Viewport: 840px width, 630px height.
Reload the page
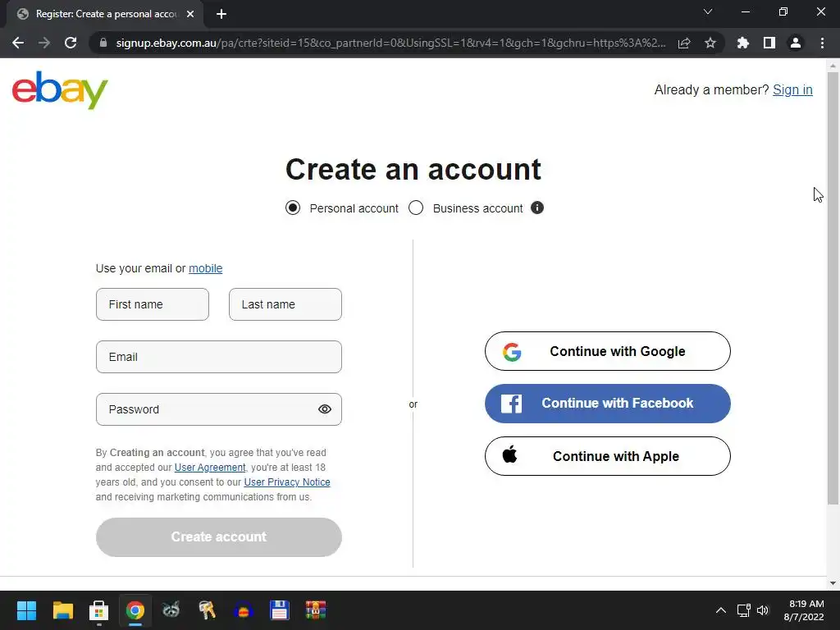71,43
